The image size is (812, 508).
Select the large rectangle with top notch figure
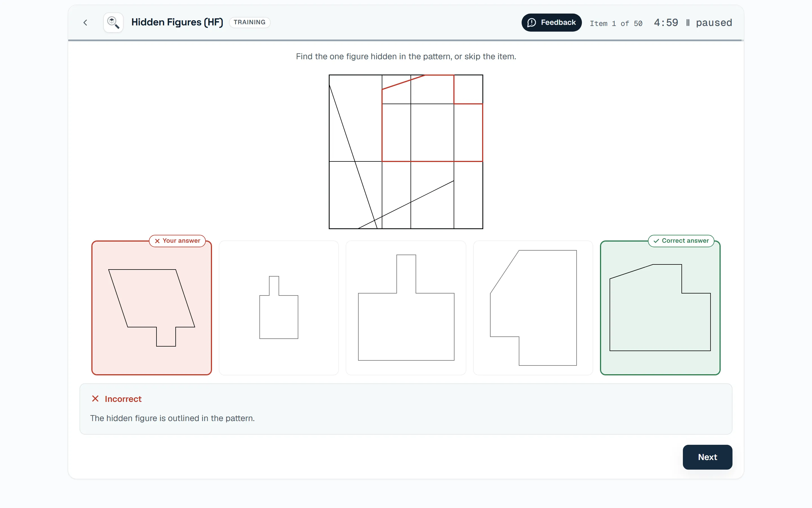(406, 308)
